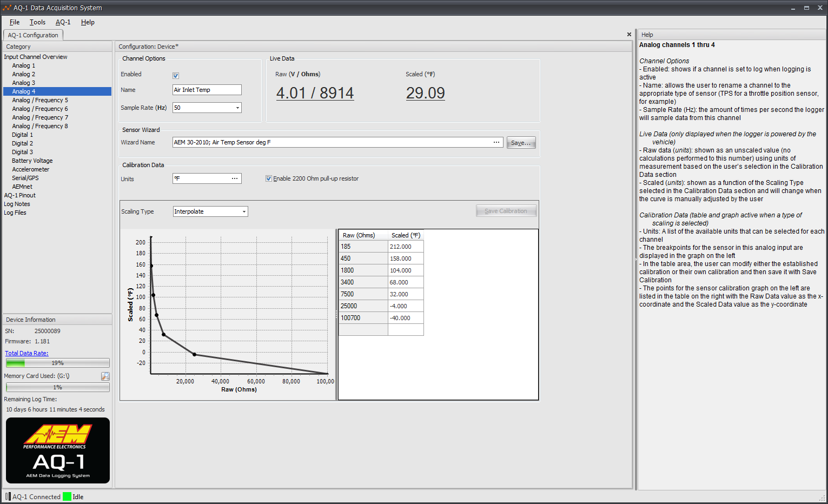Click the raw value cell 7500
The width and height of the screenshot is (828, 504).
tap(363, 294)
